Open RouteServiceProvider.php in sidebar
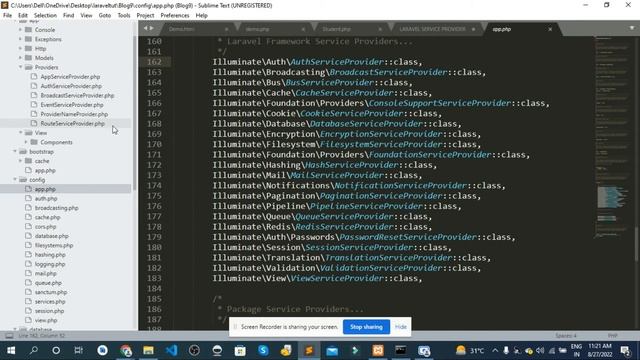This screenshot has width=640, height=360. [x=72, y=124]
